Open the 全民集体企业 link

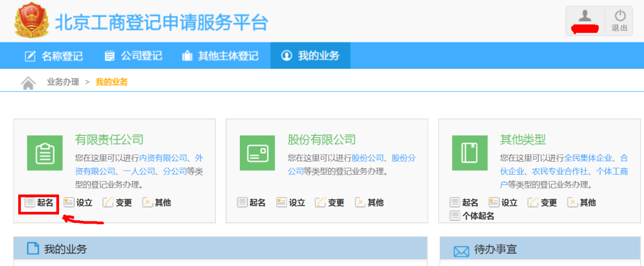click(588, 158)
